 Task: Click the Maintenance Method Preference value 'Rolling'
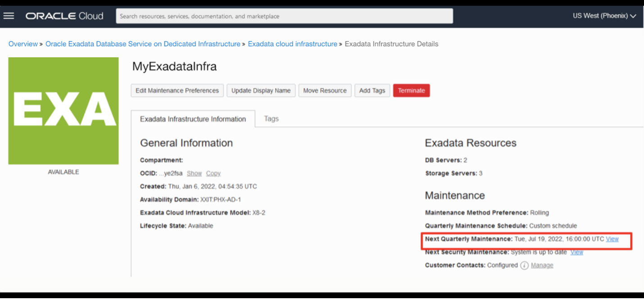click(x=540, y=213)
